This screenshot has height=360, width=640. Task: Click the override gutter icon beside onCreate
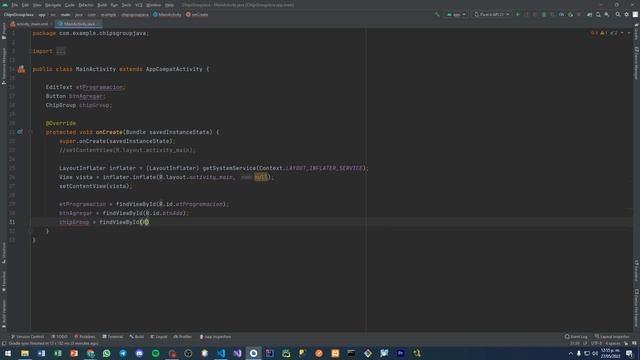20,132
